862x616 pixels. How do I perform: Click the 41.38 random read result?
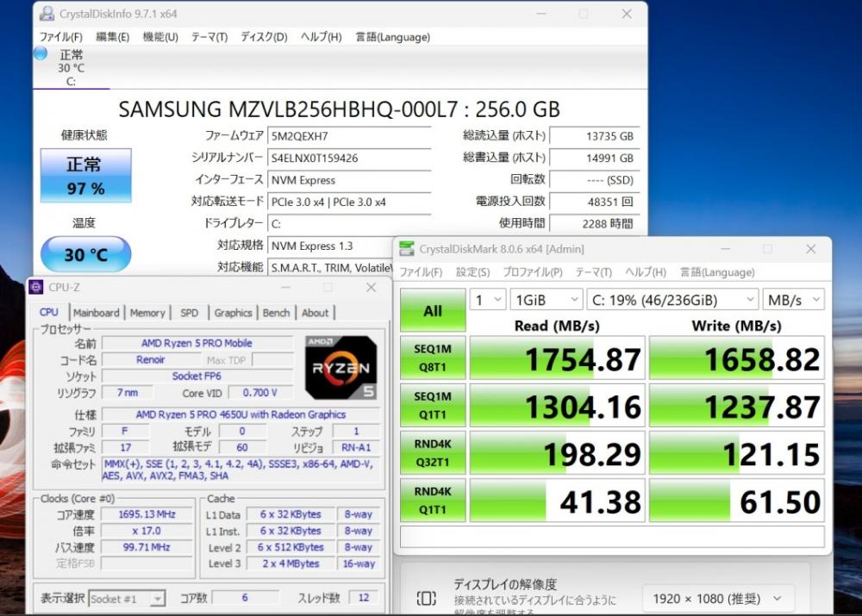click(x=558, y=500)
